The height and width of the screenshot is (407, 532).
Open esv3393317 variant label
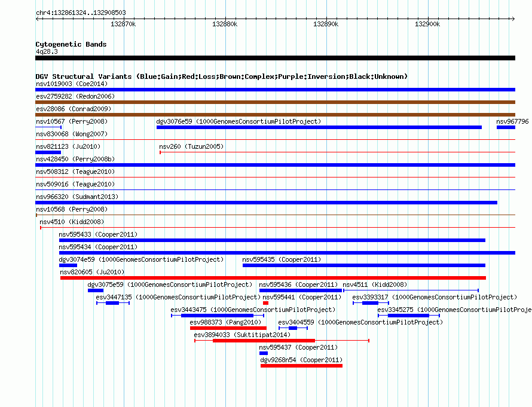pos(435,297)
